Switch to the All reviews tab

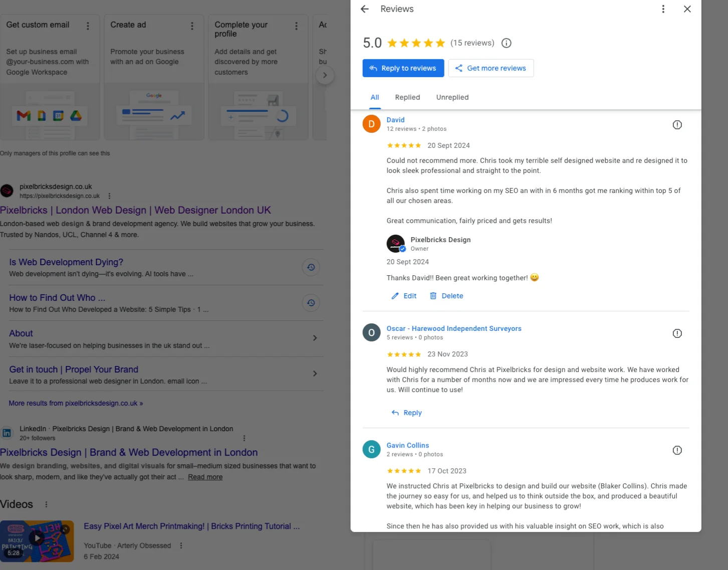tap(375, 97)
